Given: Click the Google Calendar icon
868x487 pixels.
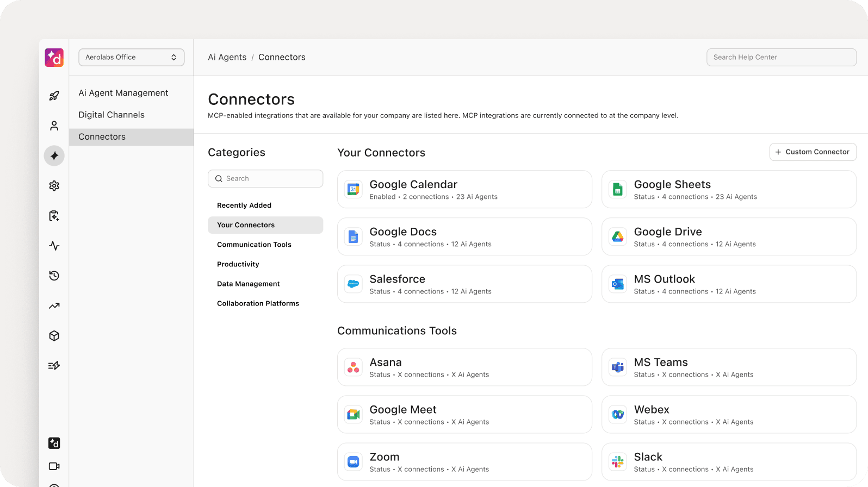Looking at the screenshot, I should coord(354,190).
